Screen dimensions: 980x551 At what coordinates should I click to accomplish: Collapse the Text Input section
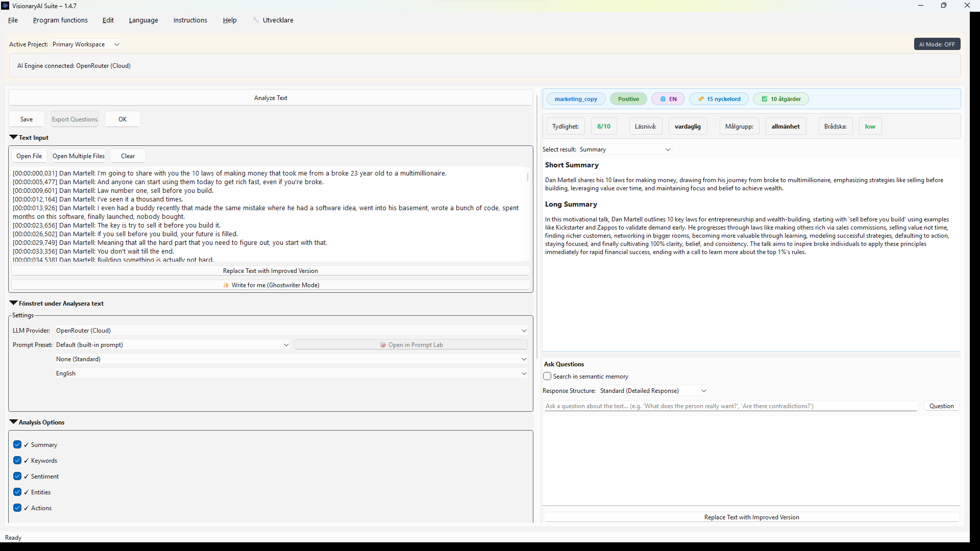tap(14, 137)
